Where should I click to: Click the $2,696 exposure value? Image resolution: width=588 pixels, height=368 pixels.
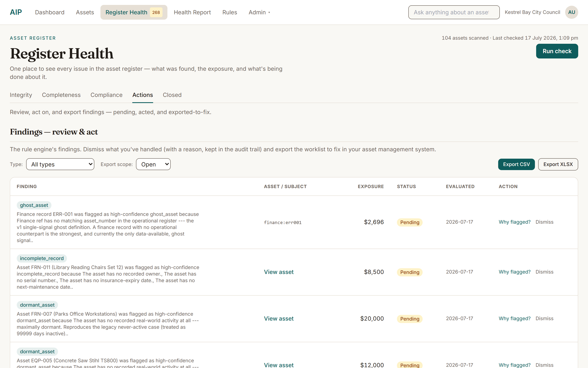(374, 222)
